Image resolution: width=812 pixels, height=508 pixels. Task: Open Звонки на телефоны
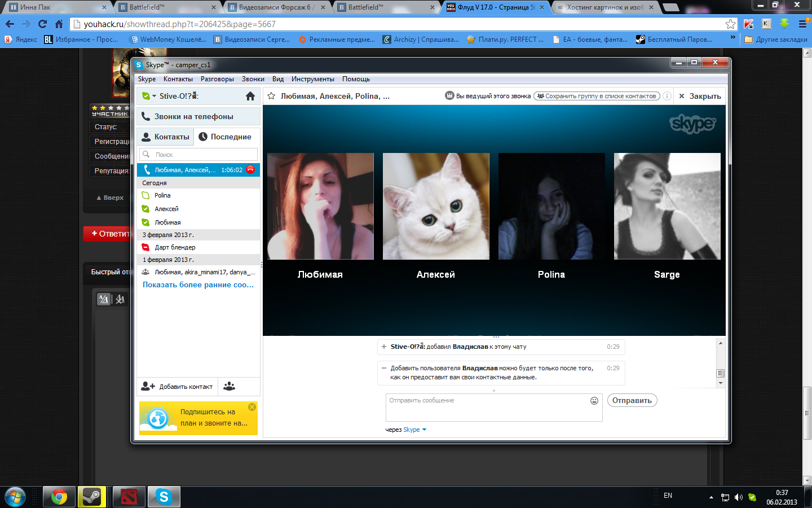click(198, 116)
